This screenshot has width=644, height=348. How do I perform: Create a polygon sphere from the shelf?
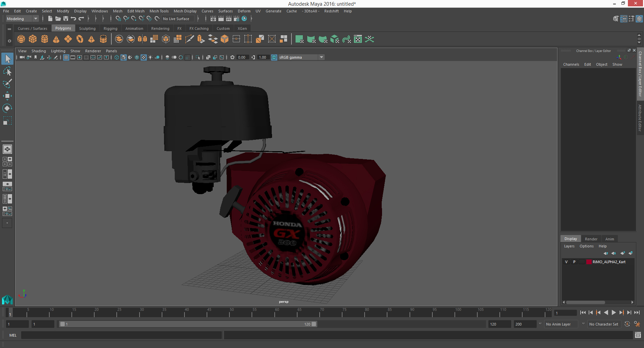pyautogui.click(x=21, y=39)
